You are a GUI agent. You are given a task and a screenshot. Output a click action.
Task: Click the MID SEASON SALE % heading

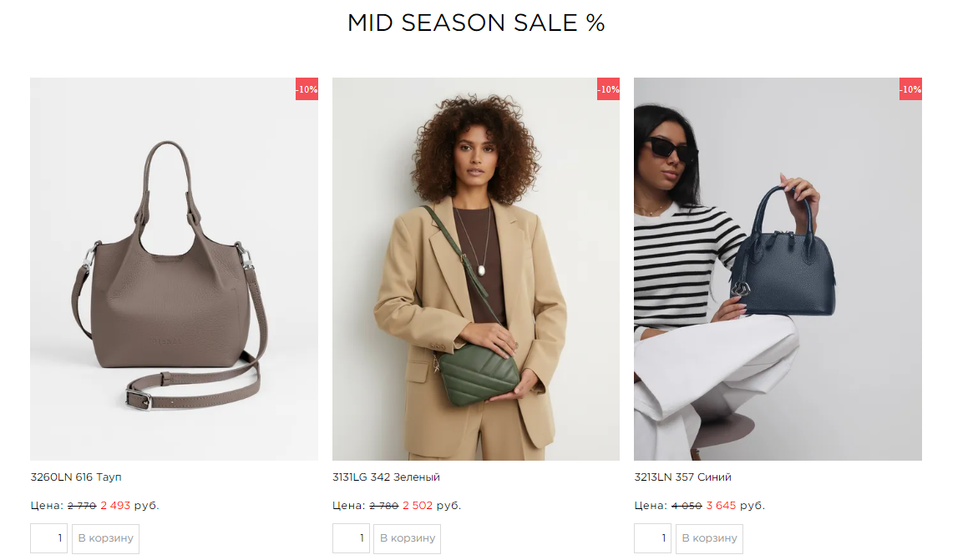[x=476, y=23]
